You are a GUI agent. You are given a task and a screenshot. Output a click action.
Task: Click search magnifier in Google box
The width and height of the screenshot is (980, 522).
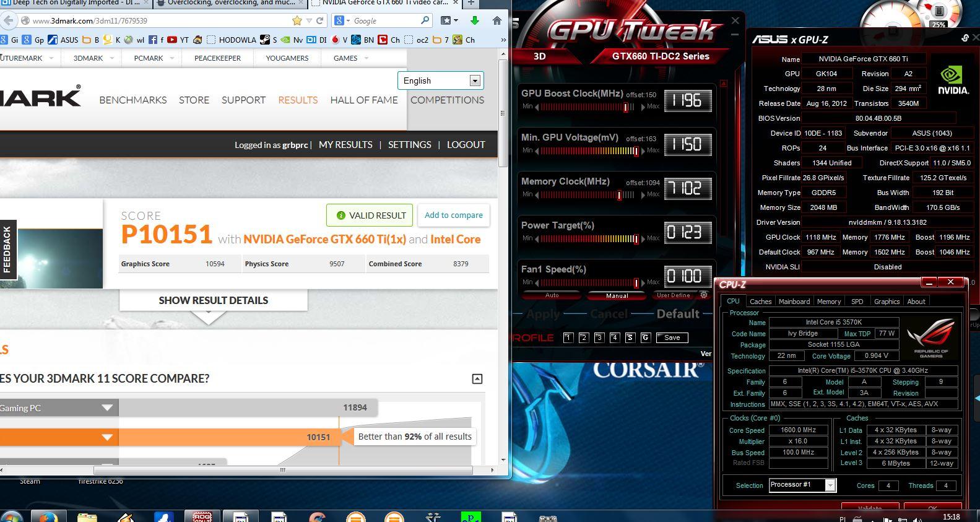pyautogui.click(x=425, y=20)
